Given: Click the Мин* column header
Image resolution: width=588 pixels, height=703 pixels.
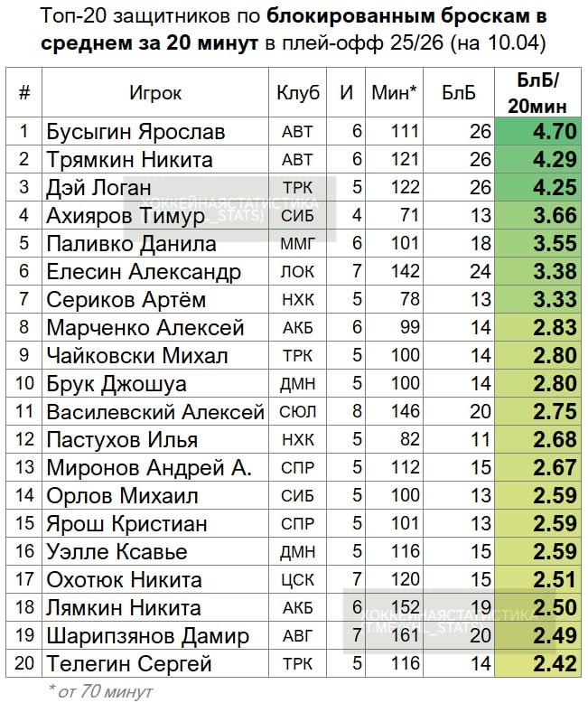Looking at the screenshot, I should tap(394, 93).
